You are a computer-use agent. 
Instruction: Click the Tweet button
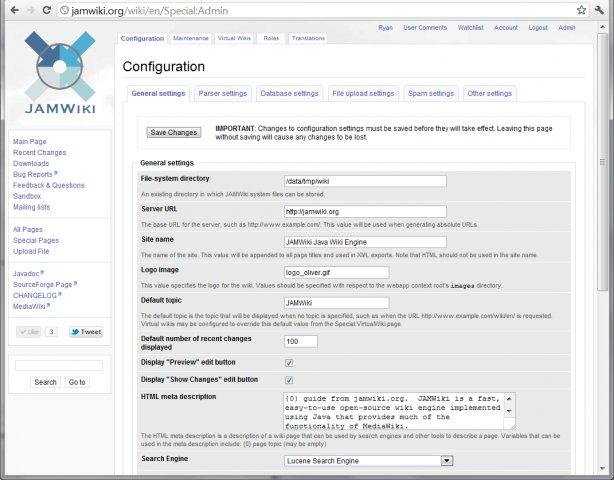coord(86,332)
